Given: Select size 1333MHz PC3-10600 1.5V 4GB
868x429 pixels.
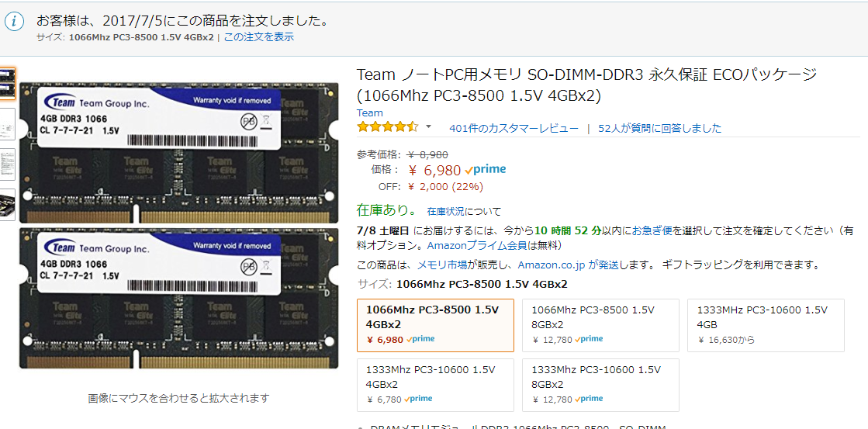Looking at the screenshot, I should point(766,326).
